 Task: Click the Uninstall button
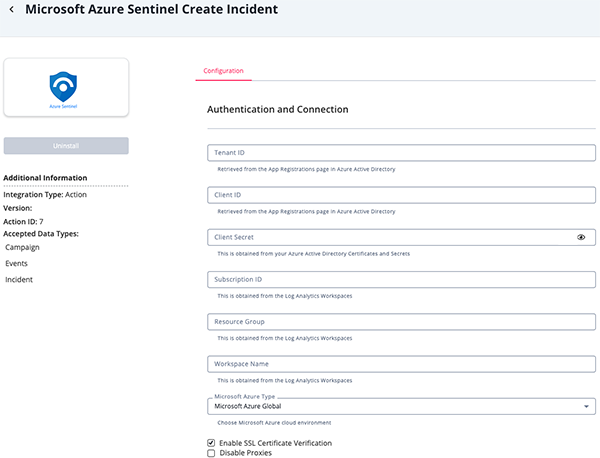66,146
